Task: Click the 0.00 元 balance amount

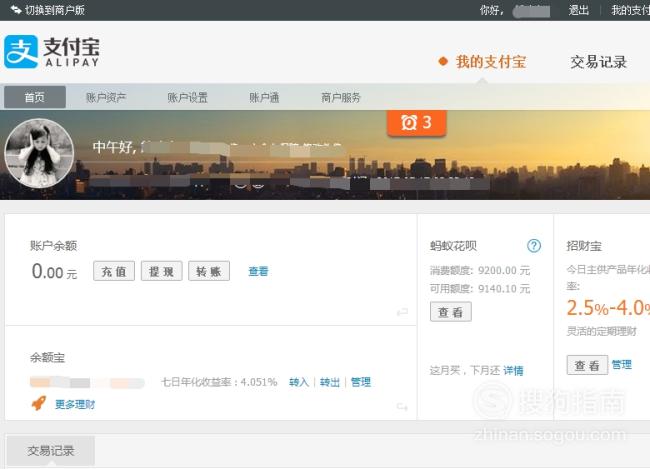Action: pos(54,272)
